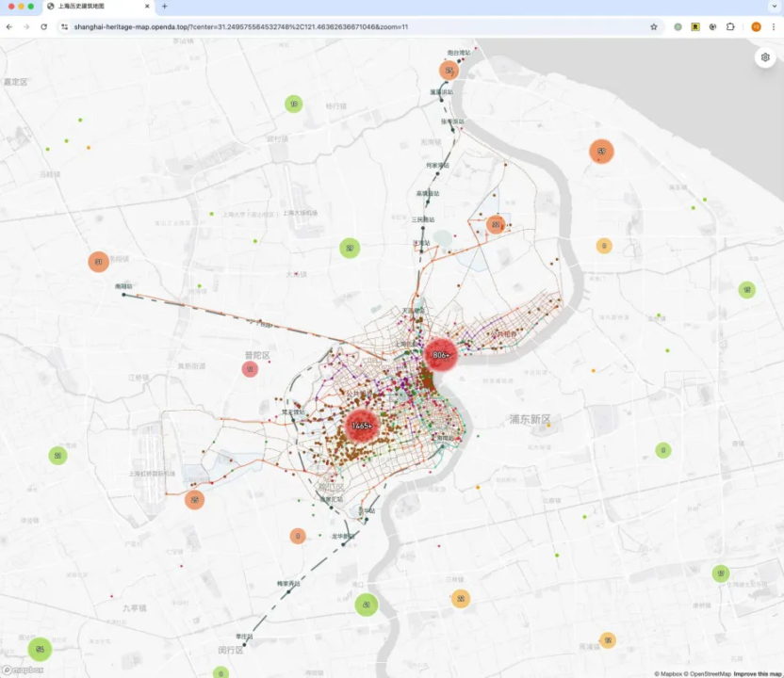784x678 pixels.
Task: Open the browser extensions puzzle icon
Action: [730, 27]
